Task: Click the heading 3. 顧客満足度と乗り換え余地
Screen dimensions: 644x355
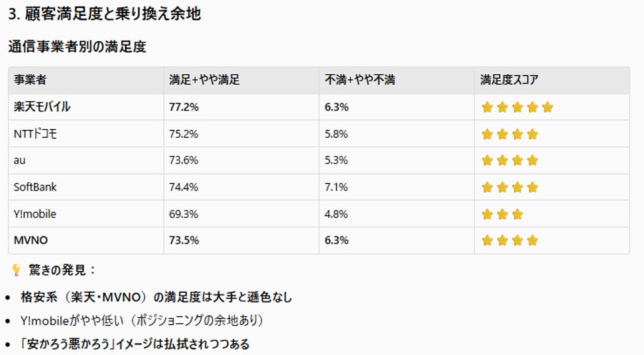Action: pyautogui.click(x=105, y=13)
